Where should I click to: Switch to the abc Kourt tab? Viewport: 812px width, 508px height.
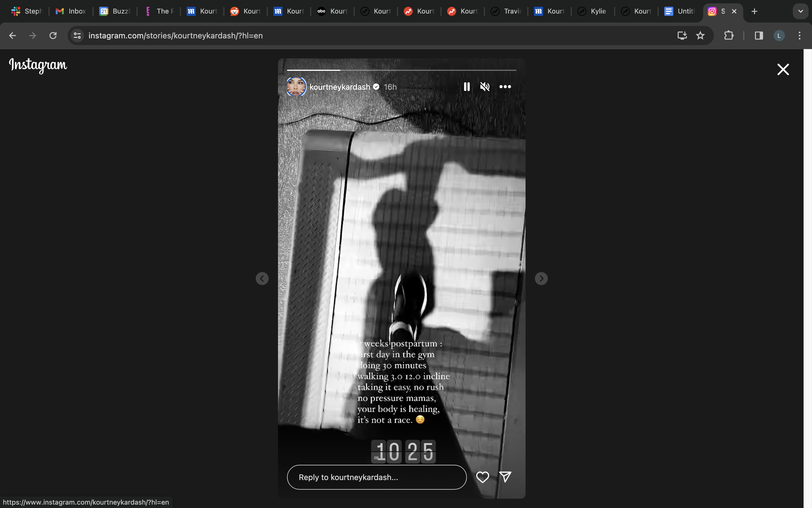[332, 11]
